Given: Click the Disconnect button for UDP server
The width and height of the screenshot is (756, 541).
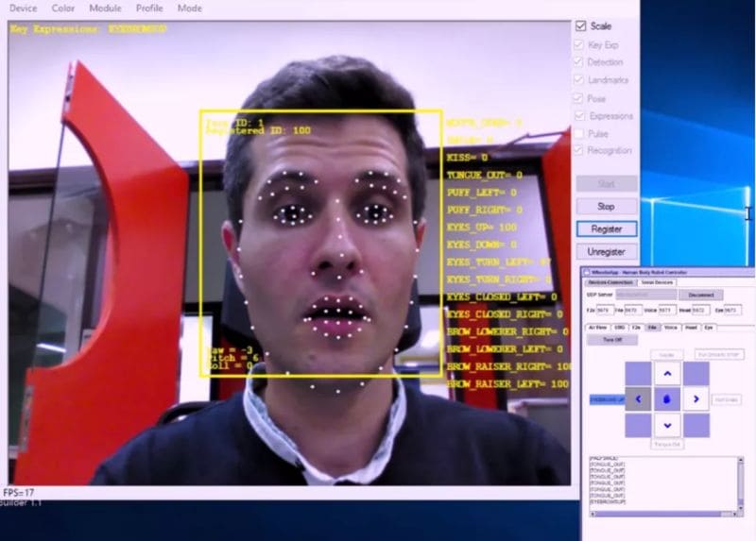Looking at the screenshot, I should pos(700,296).
